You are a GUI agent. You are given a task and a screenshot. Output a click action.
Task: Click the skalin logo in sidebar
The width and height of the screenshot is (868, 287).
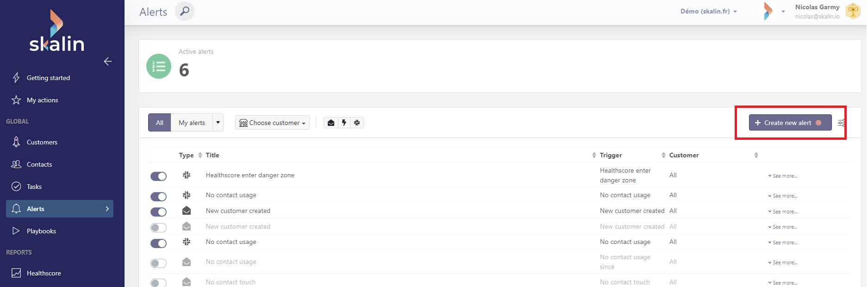[x=56, y=31]
